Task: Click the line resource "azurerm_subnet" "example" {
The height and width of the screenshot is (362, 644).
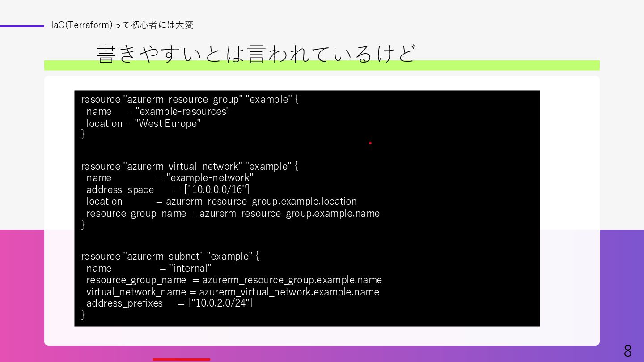Action: (x=170, y=256)
